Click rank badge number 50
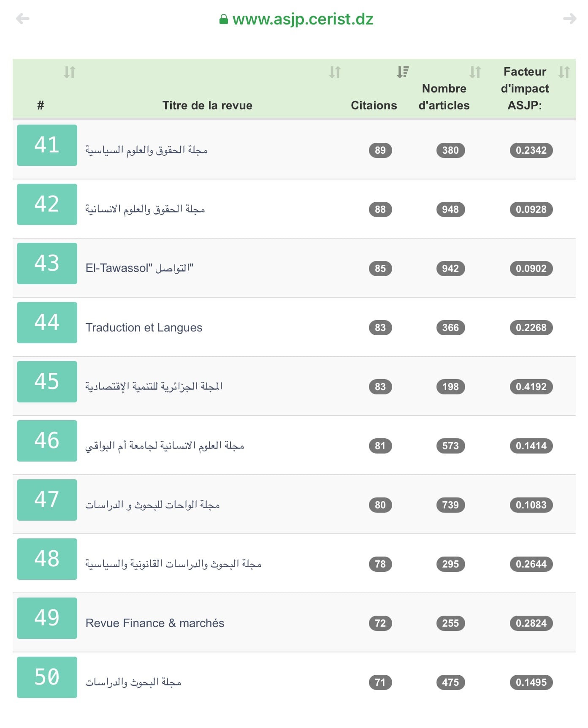Viewport: 588px width, 728px height. (47, 677)
